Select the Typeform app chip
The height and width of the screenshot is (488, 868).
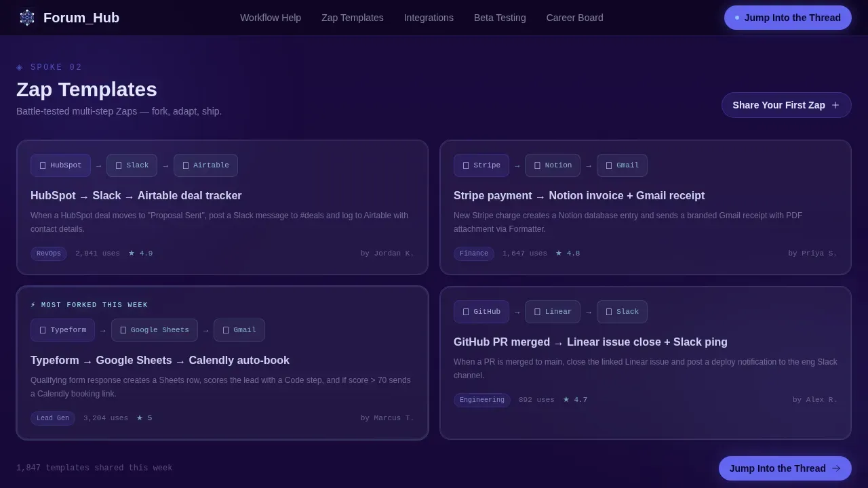coord(62,330)
